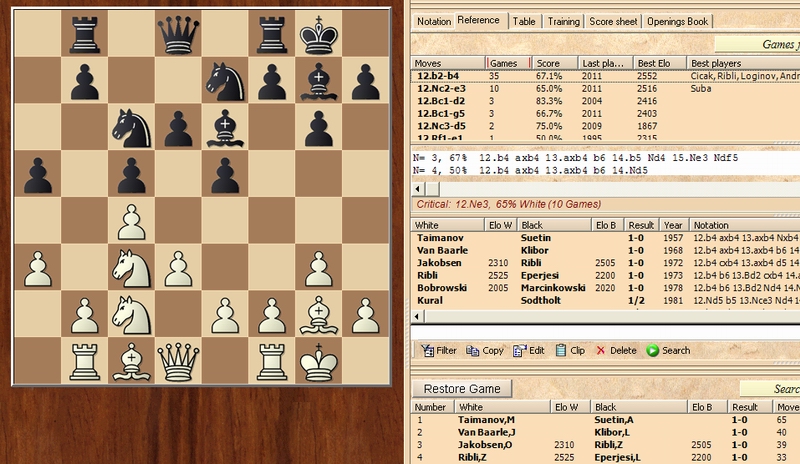Image resolution: width=800 pixels, height=464 pixels.
Task: Switch to the Notation tab
Action: point(434,21)
